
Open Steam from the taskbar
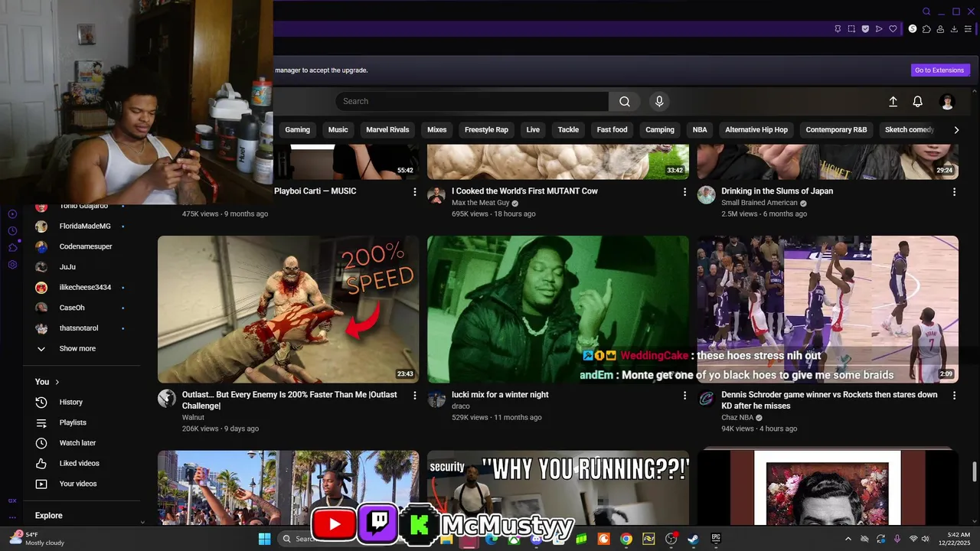point(693,539)
